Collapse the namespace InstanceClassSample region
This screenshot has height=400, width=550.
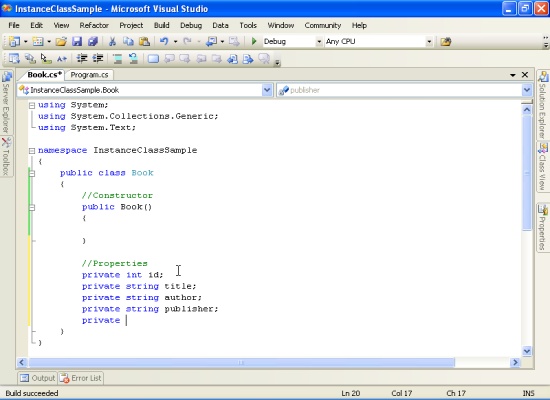click(32, 151)
